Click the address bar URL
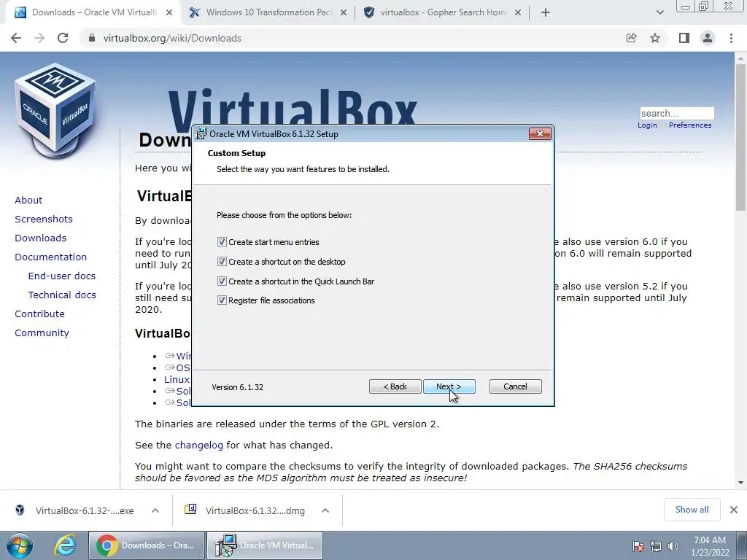 (x=172, y=38)
